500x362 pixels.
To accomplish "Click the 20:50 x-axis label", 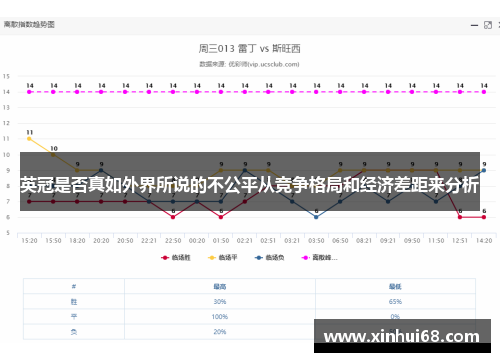I will [125, 241].
